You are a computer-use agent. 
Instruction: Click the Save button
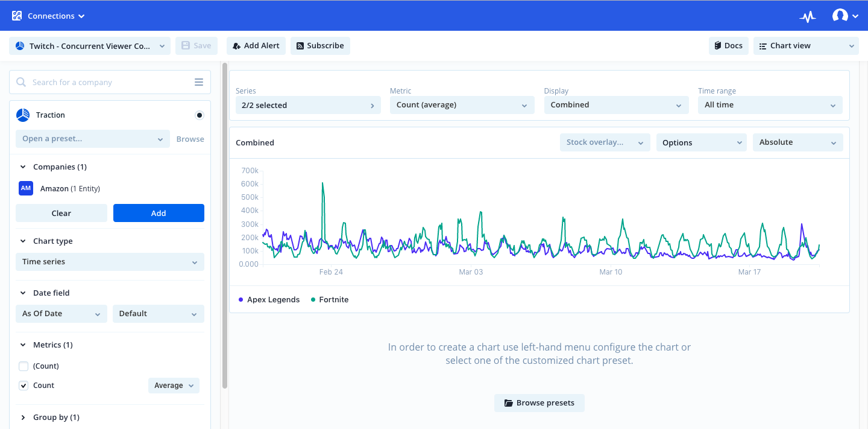(197, 46)
